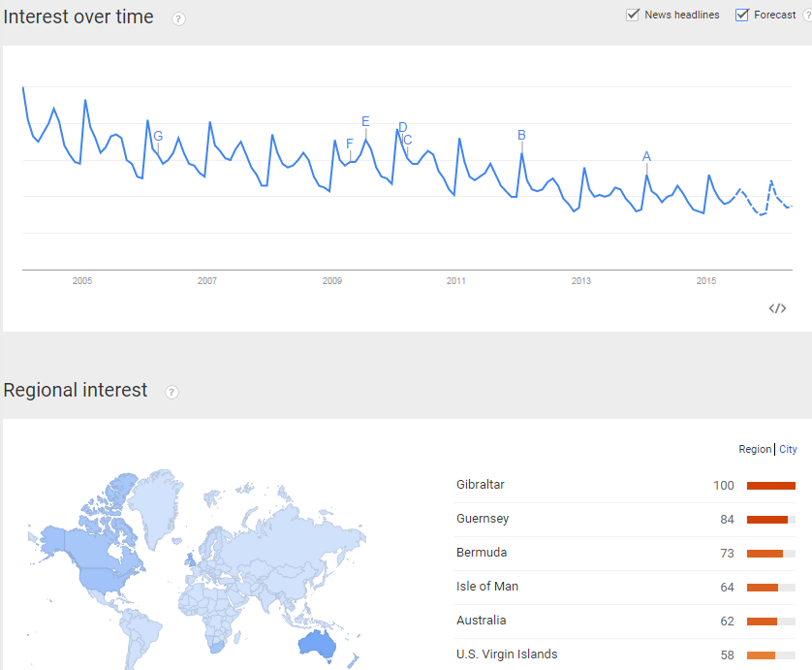This screenshot has width=812, height=670.
Task: Click the Gibraltar interest bar
Action: tap(770, 486)
